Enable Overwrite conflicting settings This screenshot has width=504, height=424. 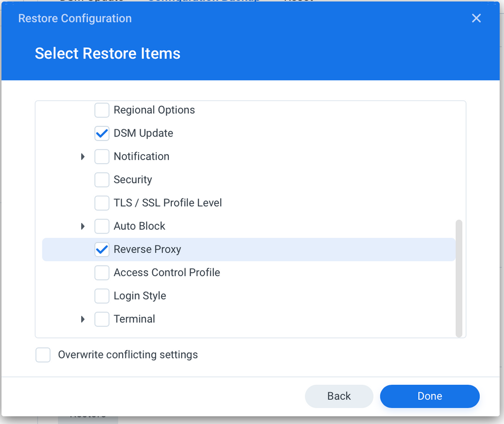pos(43,355)
